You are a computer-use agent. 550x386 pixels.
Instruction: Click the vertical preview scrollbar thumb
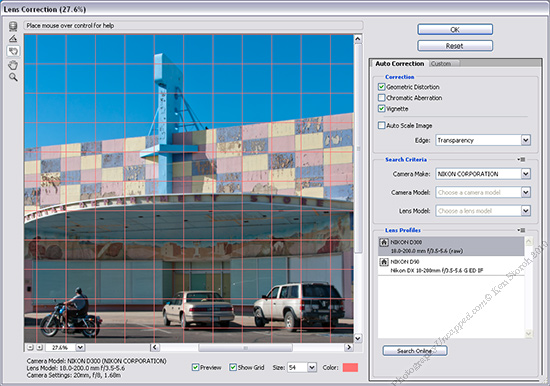pyautogui.click(x=358, y=148)
